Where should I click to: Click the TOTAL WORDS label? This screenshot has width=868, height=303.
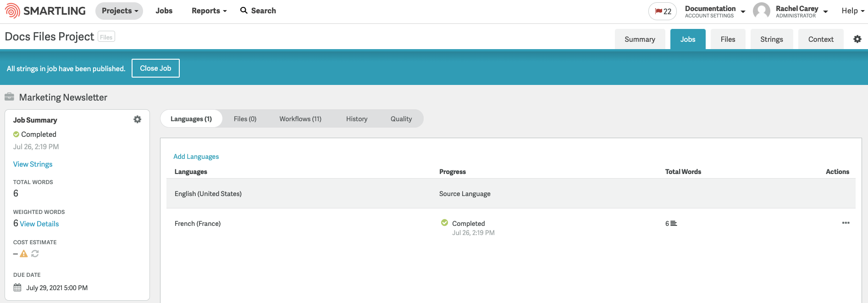click(33, 182)
